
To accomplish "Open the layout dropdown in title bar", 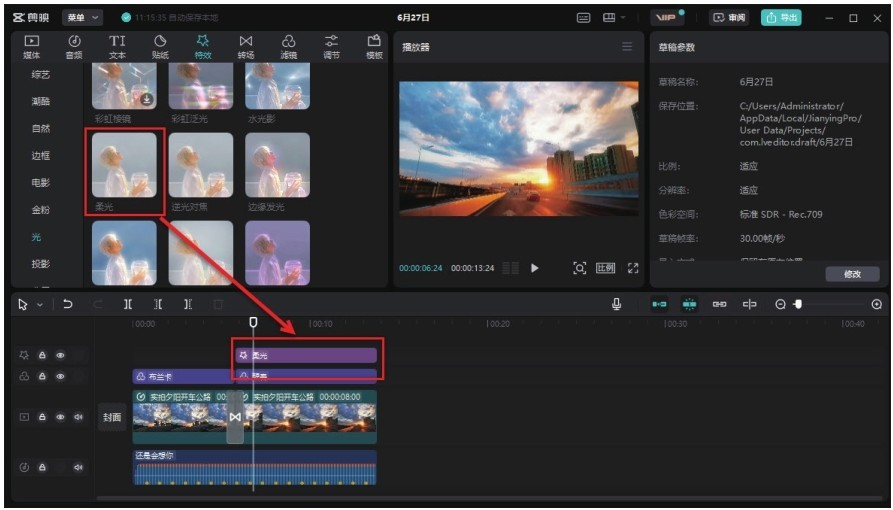I will [614, 18].
